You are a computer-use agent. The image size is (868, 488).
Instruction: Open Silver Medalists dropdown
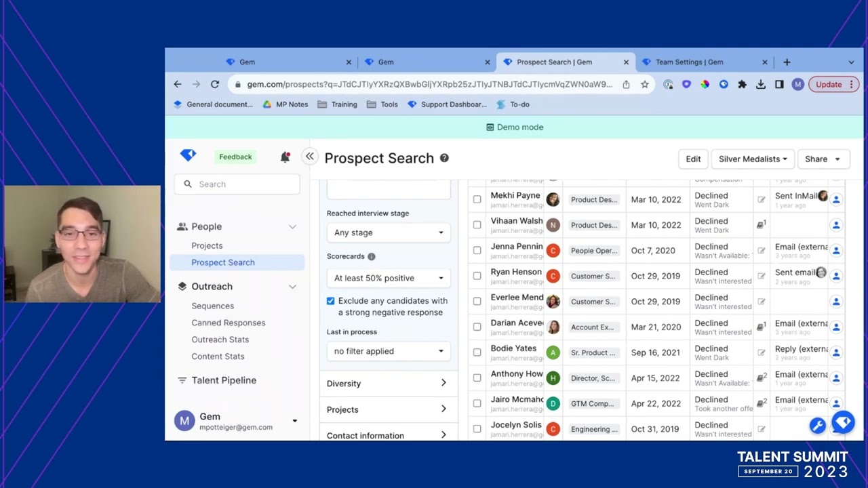[x=752, y=159]
